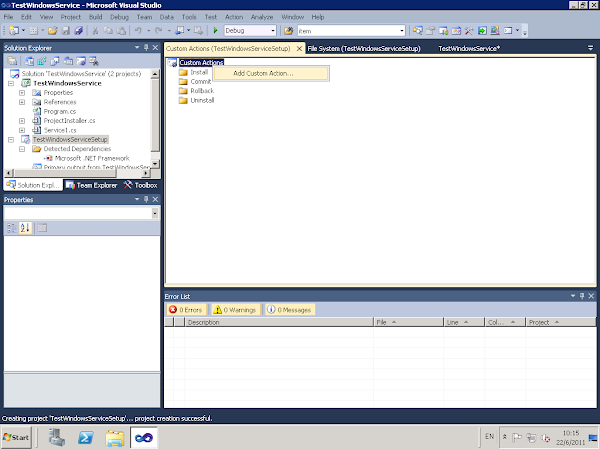The width and height of the screenshot is (600, 450).
Task: Click the Find in Files toolbar icon
Action: [289, 31]
